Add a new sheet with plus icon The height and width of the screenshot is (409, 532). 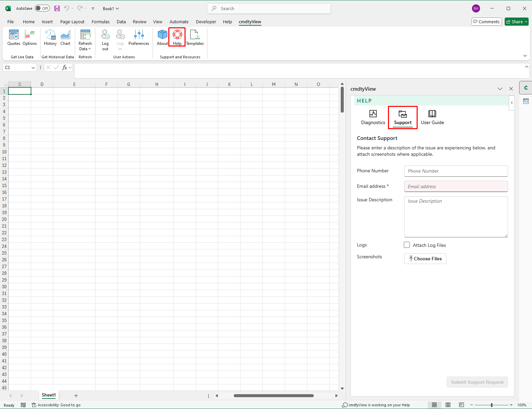tap(76, 396)
